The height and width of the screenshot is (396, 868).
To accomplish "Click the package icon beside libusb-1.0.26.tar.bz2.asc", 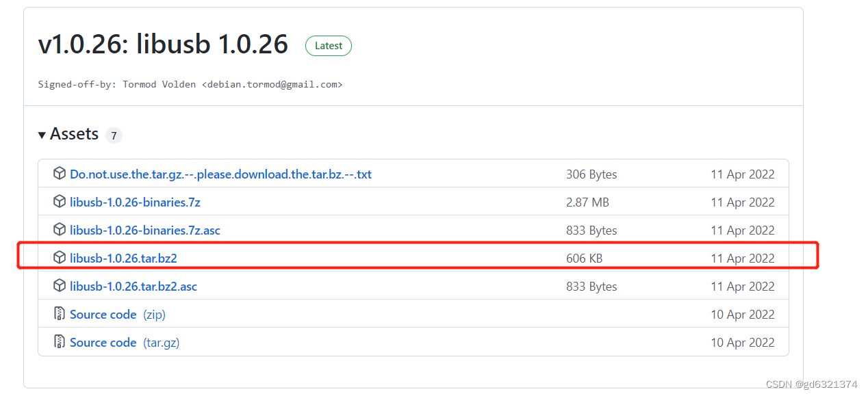I will pos(59,286).
